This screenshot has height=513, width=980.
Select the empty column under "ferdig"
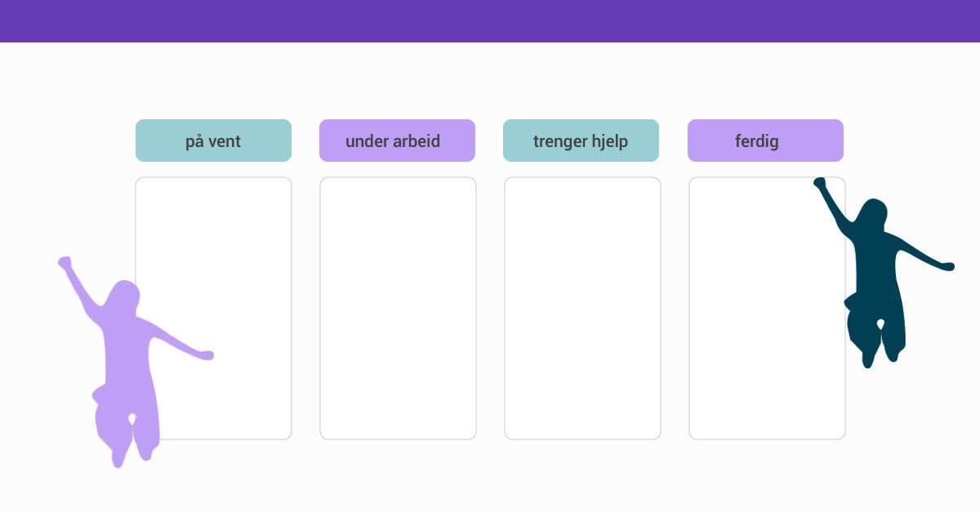pos(767,308)
